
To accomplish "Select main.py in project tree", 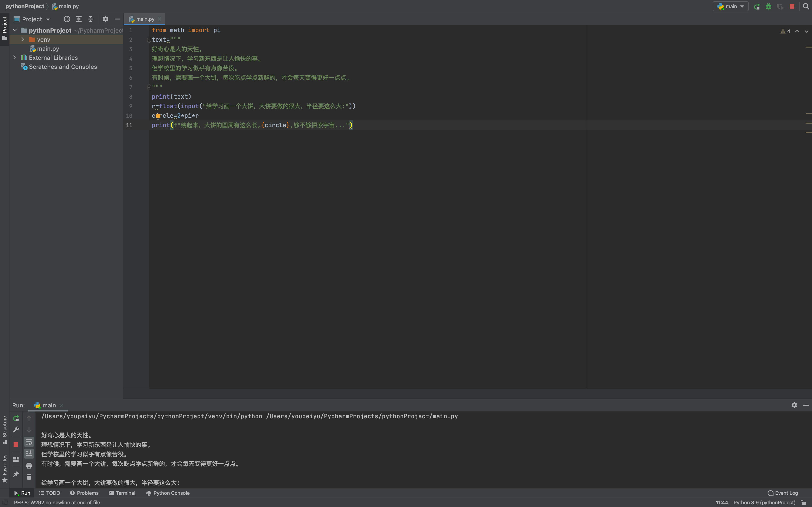I will tap(48, 49).
